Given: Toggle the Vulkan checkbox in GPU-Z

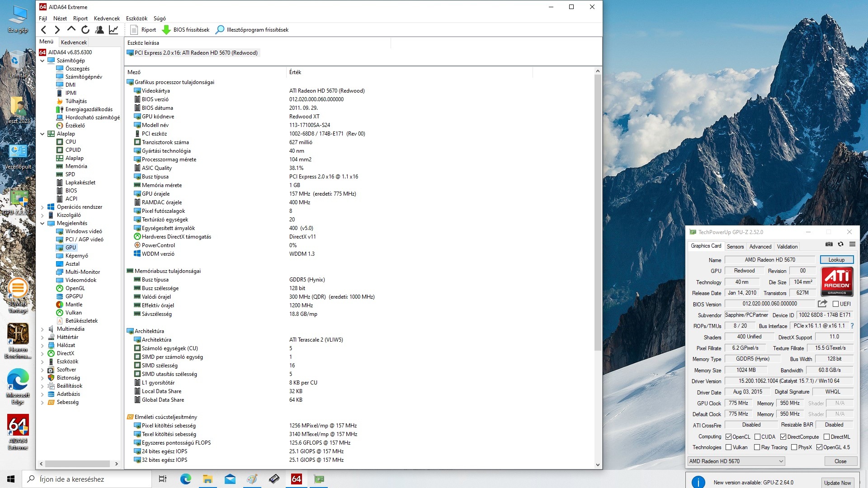Looking at the screenshot, I should 728,447.
